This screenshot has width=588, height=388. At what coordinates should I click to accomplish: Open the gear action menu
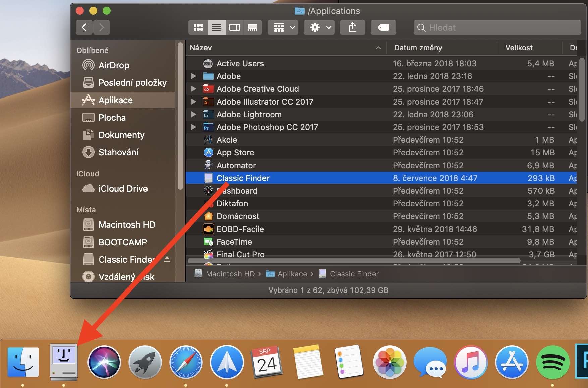pos(320,27)
